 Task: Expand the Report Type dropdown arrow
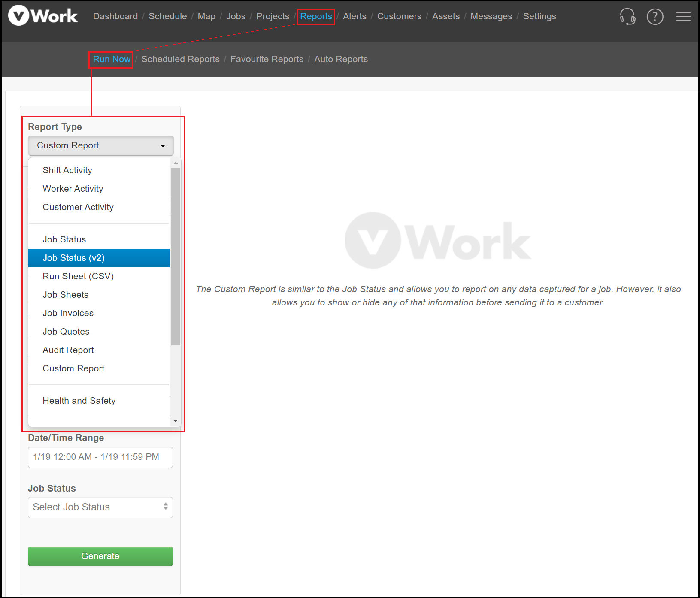(163, 145)
